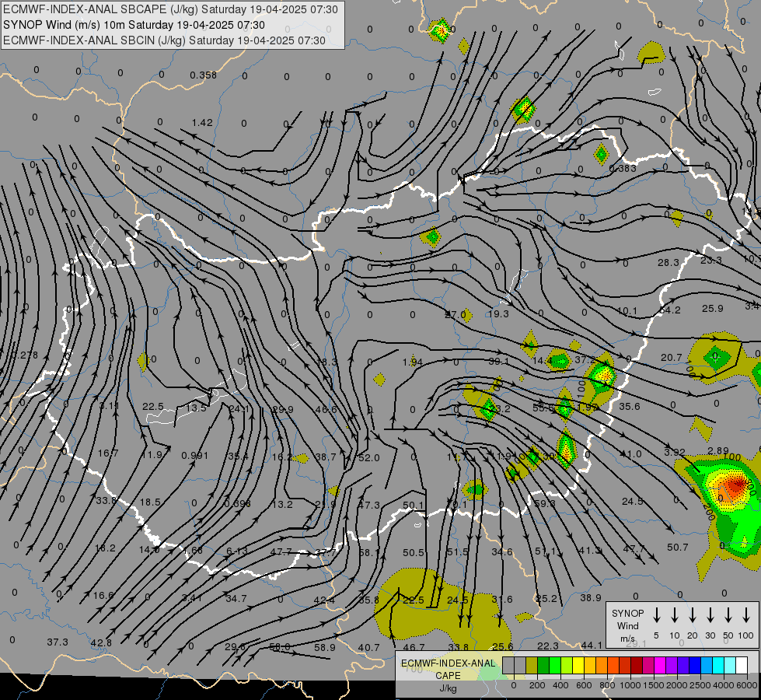Click the 20 m/s wind arrow in SYNOP legend

tap(693, 615)
